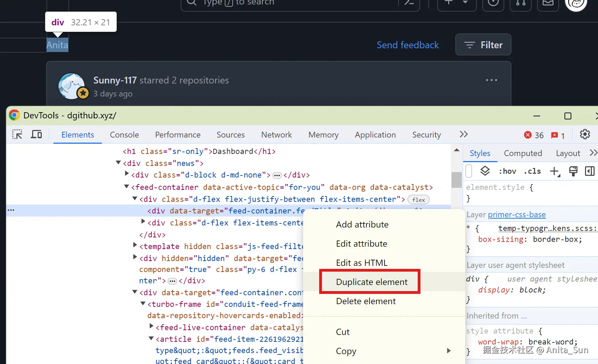Activate the inspect element picker icon
The width and height of the screenshot is (598, 364).
coord(17,134)
